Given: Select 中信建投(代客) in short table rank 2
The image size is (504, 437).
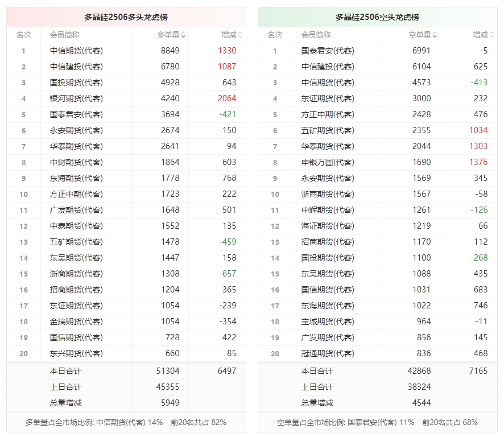Looking at the screenshot, I should pyautogui.click(x=328, y=67).
